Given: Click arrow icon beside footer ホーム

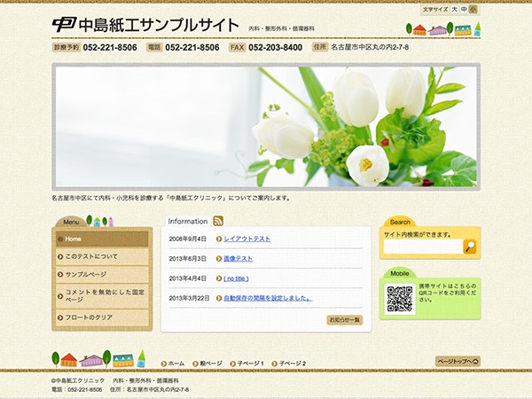Looking at the screenshot, I should tap(164, 364).
